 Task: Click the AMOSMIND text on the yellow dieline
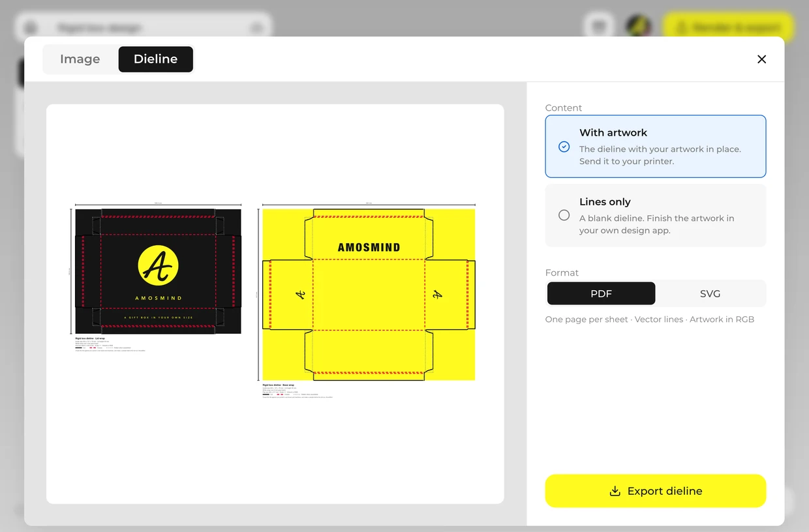click(x=369, y=248)
